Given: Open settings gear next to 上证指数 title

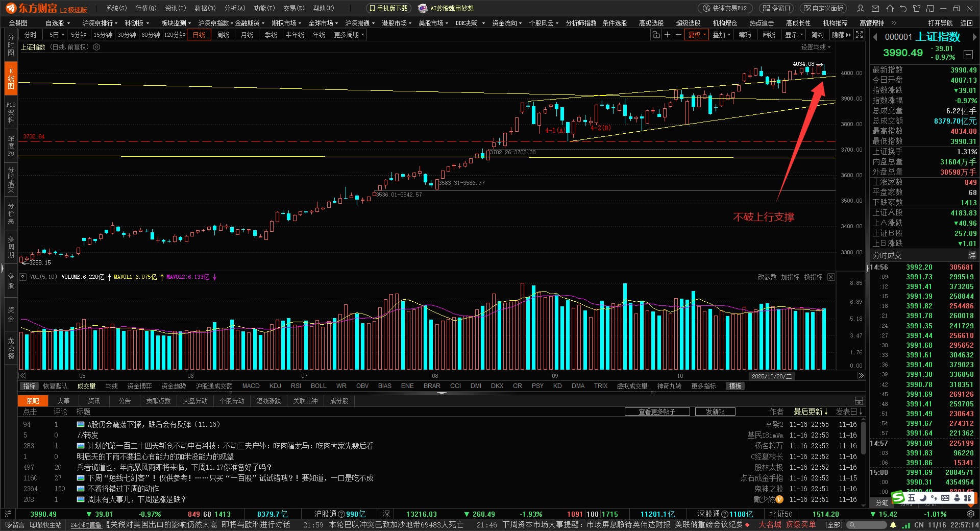Looking at the screenshot, I should click(96, 47).
